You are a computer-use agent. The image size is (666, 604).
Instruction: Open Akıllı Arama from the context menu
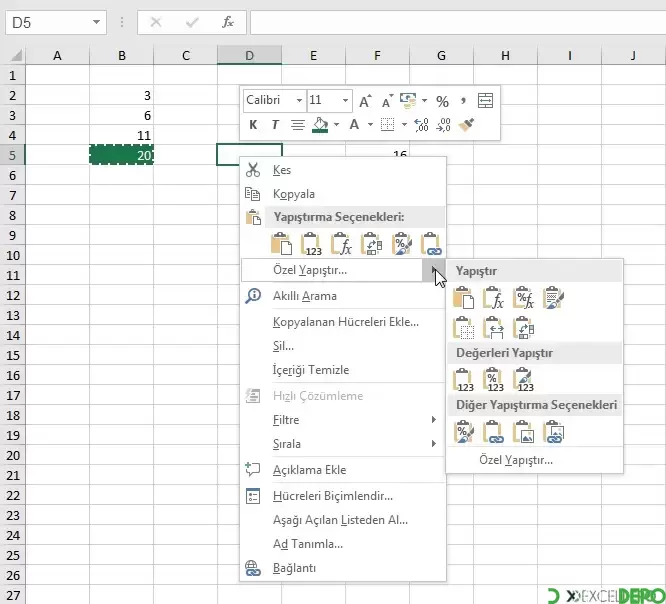pyautogui.click(x=343, y=296)
